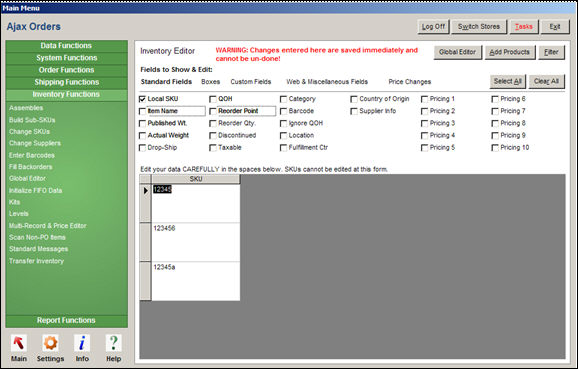The width and height of the screenshot is (578, 369).
Task: Open the Global Editor button
Action: pyautogui.click(x=457, y=52)
